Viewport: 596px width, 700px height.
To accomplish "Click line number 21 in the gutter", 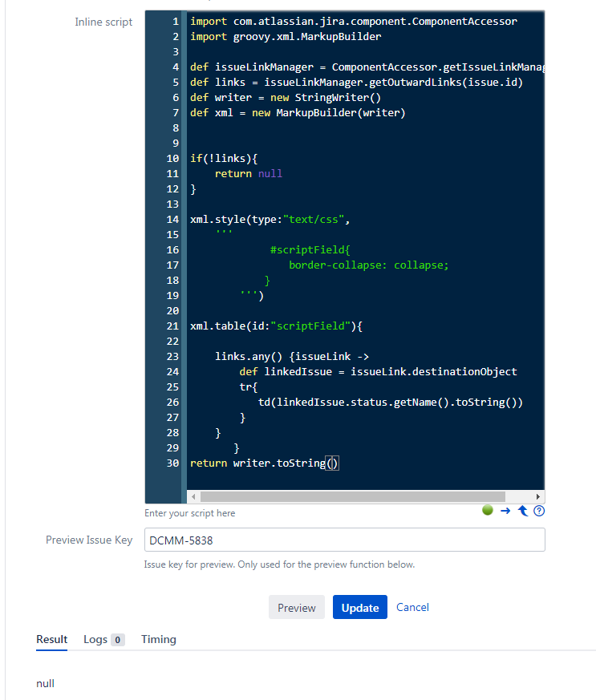I will (x=172, y=326).
